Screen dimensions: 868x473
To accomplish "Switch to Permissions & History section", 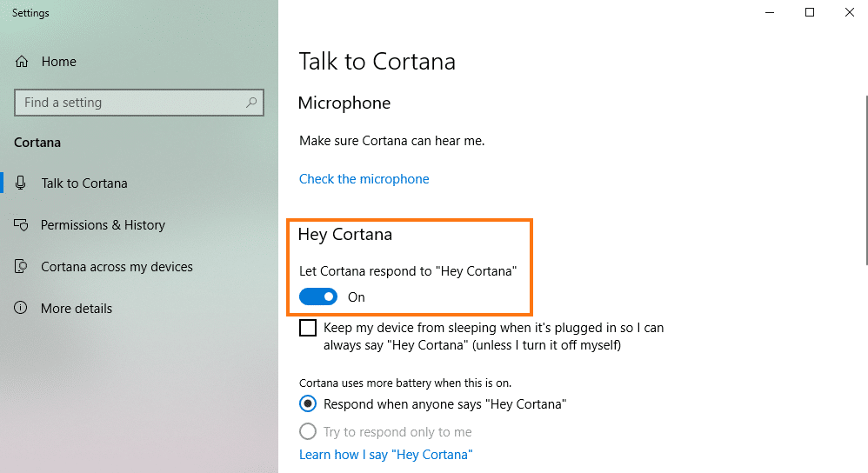I will click(x=103, y=225).
